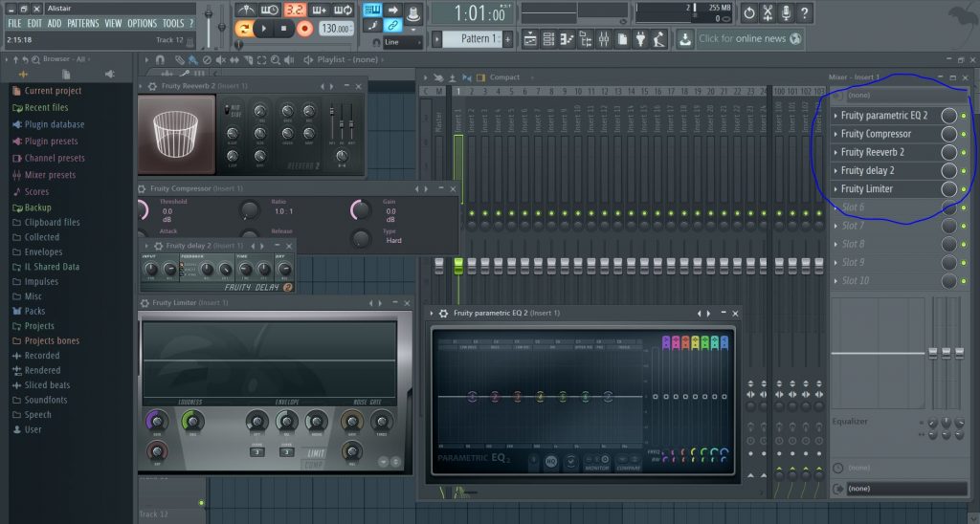The width and height of the screenshot is (980, 524).
Task: Open plugin picker plug icon
Action: pyautogui.click(x=640, y=39)
